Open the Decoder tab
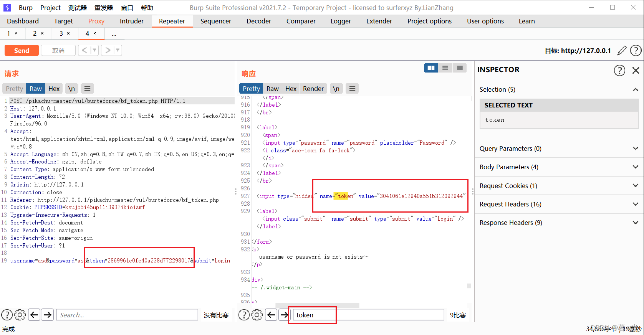644x335 pixels. tap(259, 21)
